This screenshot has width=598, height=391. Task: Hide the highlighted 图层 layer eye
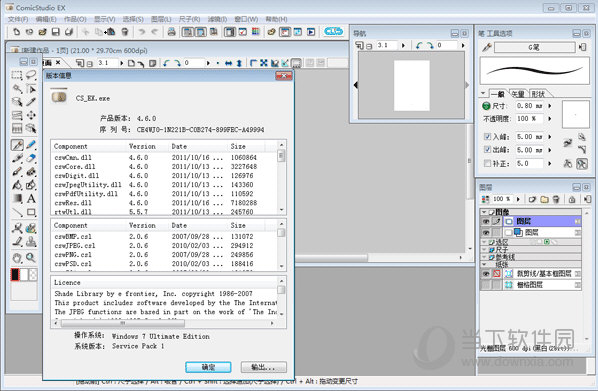(485, 221)
